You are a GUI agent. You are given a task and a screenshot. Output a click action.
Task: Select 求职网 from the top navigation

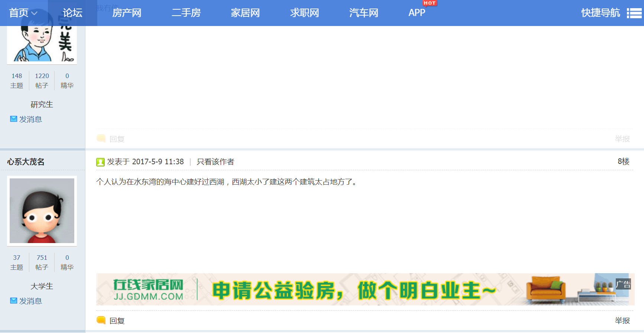(305, 13)
